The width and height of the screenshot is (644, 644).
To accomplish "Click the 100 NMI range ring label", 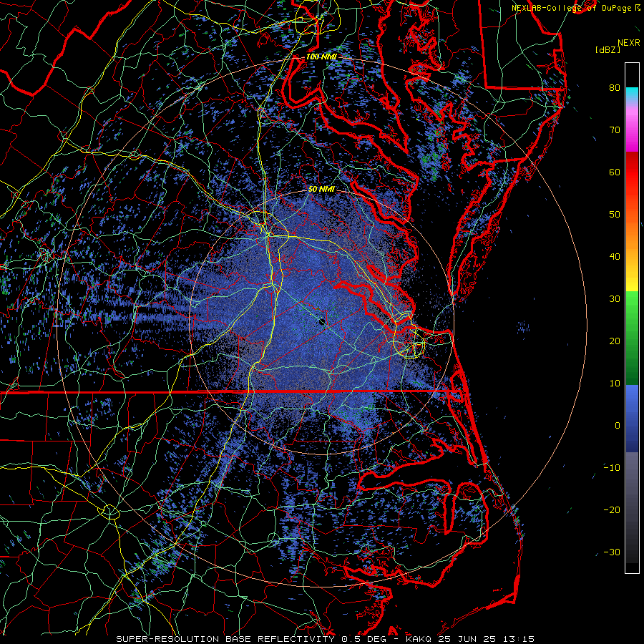I will pyautogui.click(x=321, y=57).
